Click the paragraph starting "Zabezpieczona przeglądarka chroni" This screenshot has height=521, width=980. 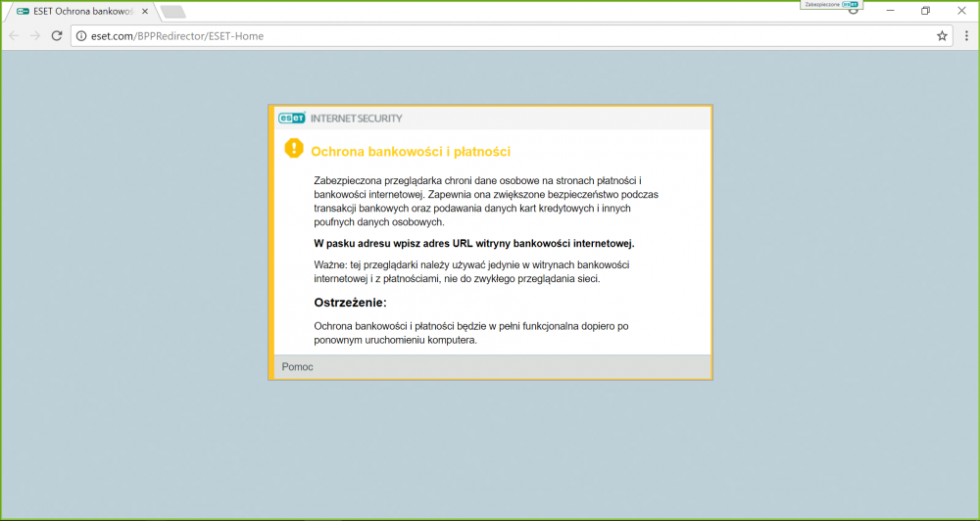(486, 201)
